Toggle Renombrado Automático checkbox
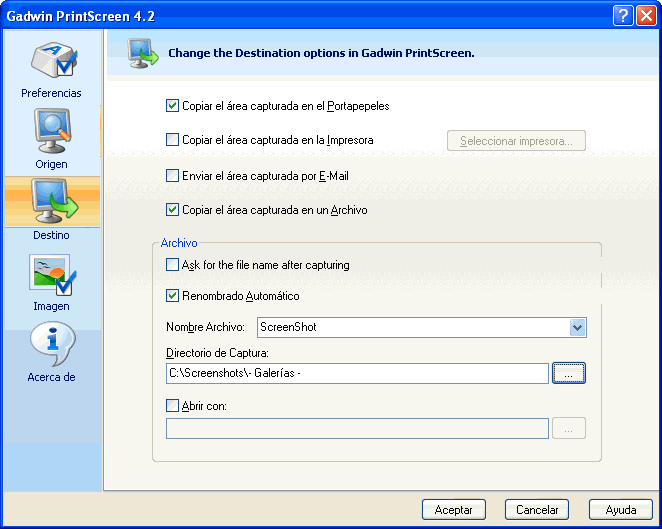The image size is (662, 529). click(173, 296)
